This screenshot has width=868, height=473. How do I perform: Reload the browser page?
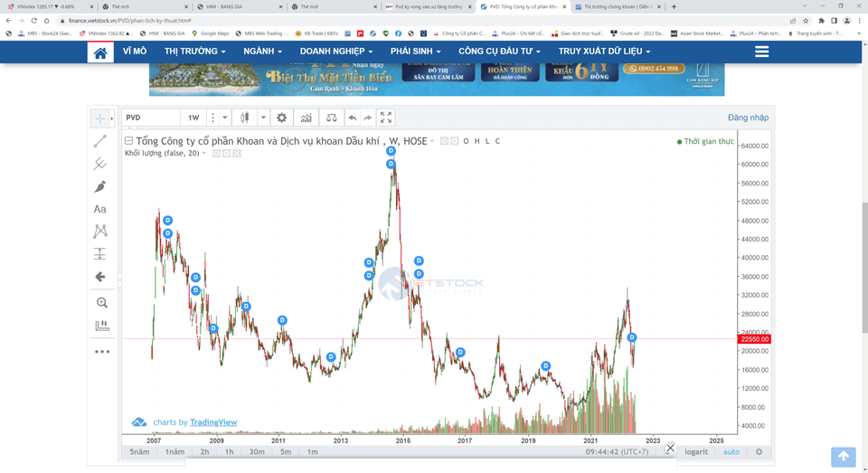[33, 21]
